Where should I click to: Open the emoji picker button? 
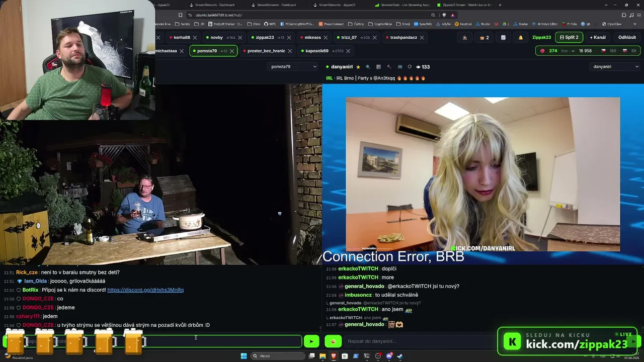(x=333, y=341)
